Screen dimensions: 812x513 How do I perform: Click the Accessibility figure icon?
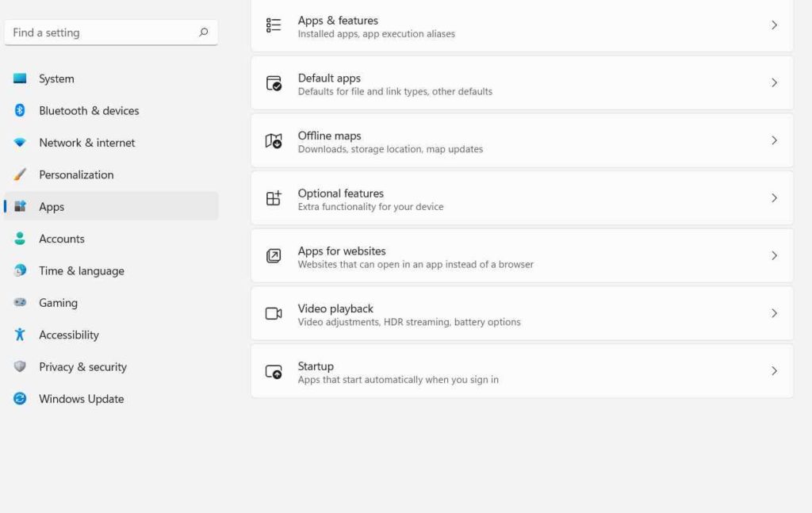point(20,335)
